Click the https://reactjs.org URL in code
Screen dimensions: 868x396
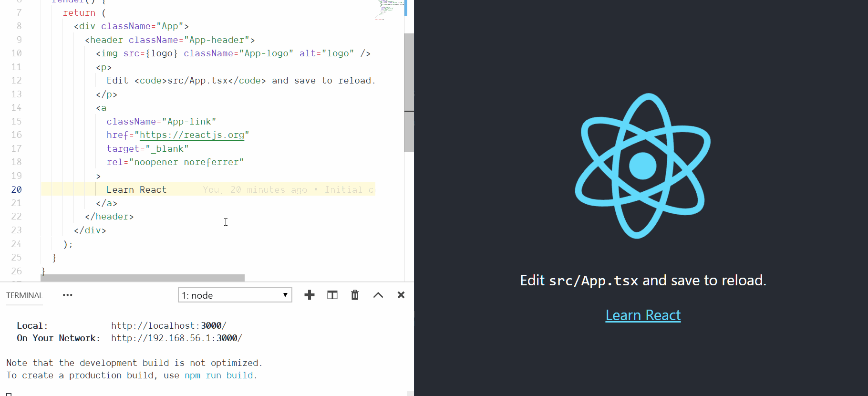click(x=192, y=135)
